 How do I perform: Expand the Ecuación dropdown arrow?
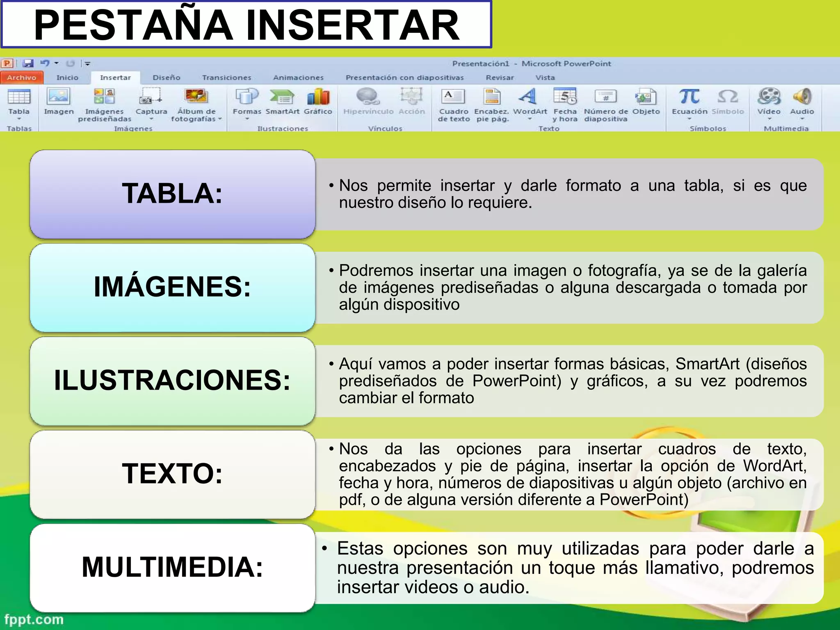coord(689,119)
